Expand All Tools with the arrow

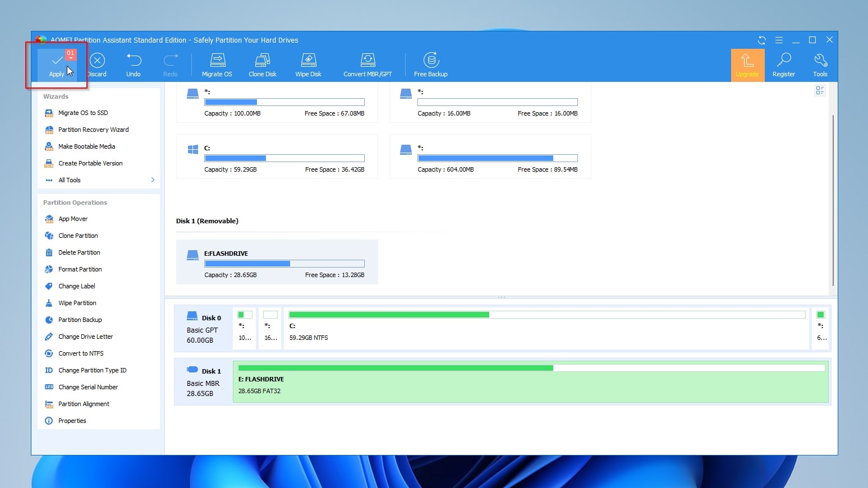(153, 180)
